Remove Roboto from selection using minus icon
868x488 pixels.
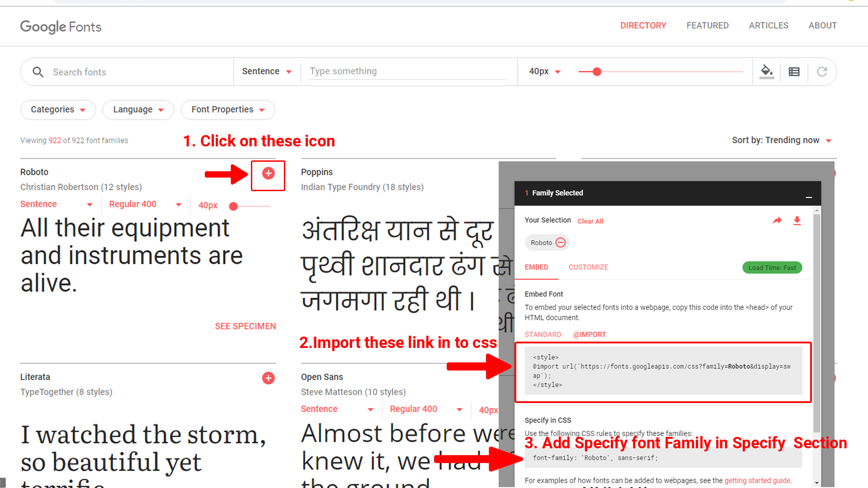561,243
